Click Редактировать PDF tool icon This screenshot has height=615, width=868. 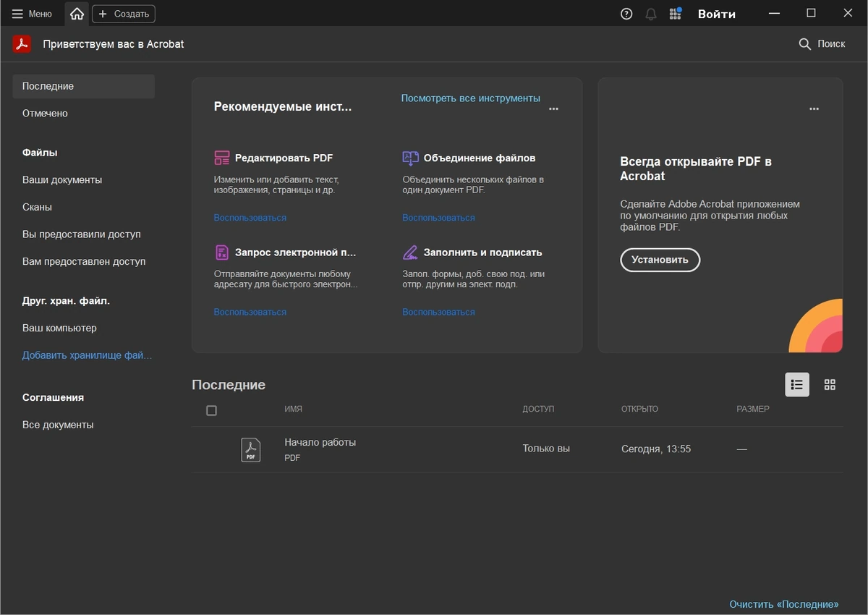(x=221, y=158)
